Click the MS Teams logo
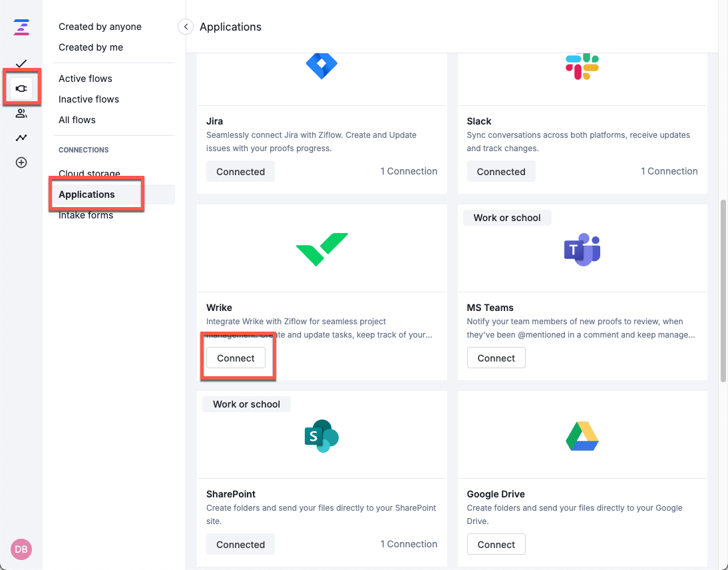This screenshot has height=570, width=728. click(582, 250)
